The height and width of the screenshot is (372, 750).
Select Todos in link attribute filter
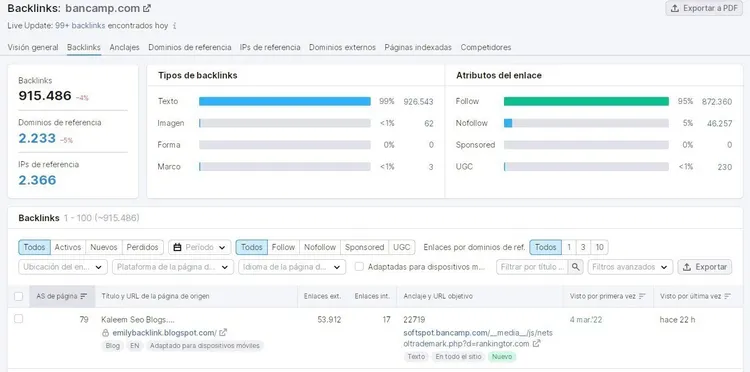click(252, 247)
